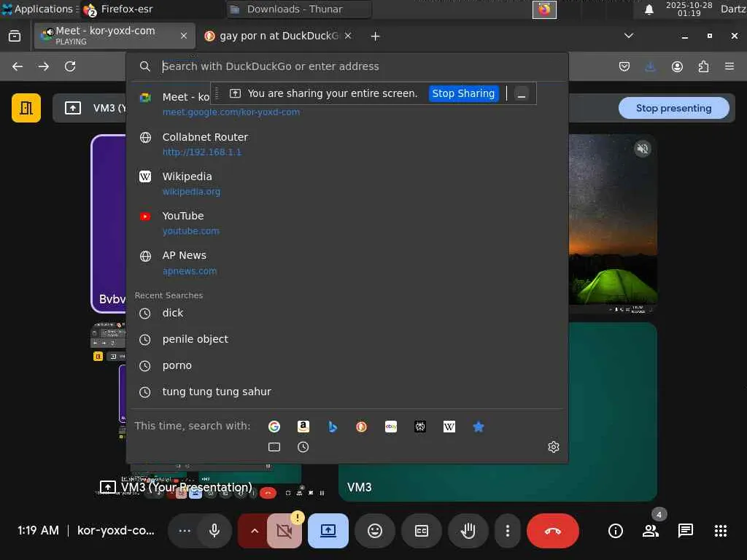Open the Firefox hamburger menu
This screenshot has height=560, width=747.
[x=729, y=66]
